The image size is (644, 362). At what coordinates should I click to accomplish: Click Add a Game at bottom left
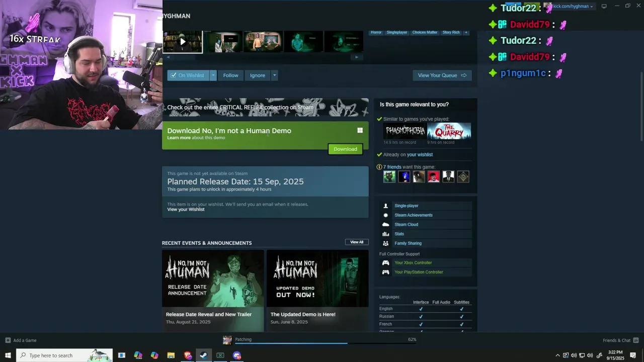[21, 340]
